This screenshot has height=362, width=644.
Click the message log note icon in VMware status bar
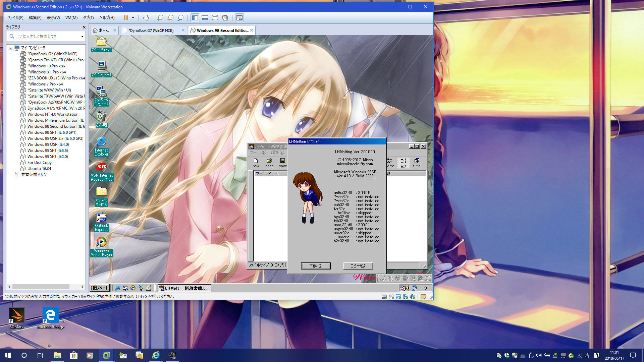tap(423, 297)
